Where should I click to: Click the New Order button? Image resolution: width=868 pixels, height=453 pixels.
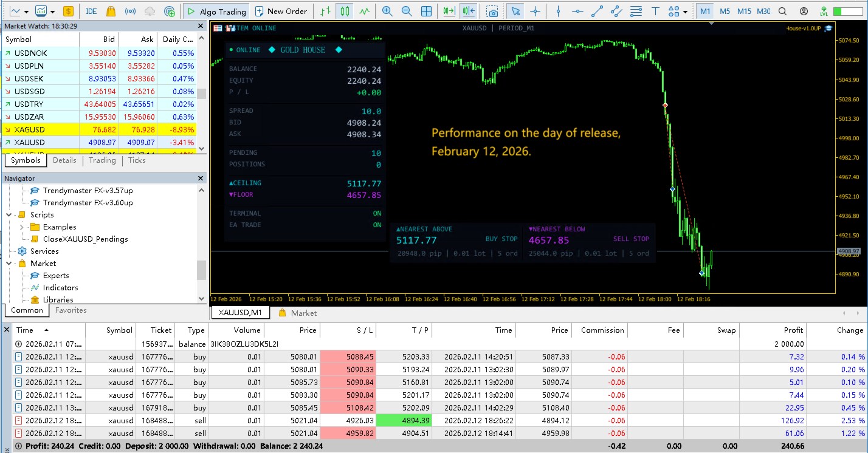click(x=281, y=10)
